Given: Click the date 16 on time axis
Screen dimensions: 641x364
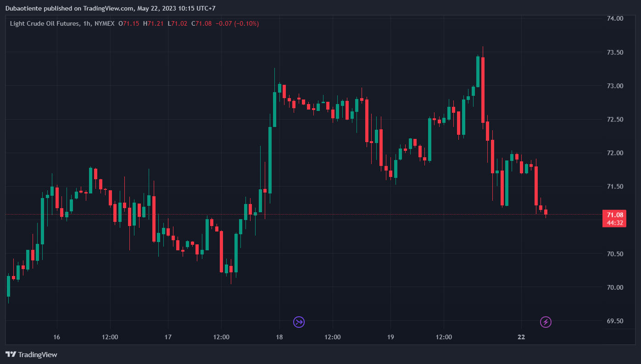Looking at the screenshot, I should point(57,337).
